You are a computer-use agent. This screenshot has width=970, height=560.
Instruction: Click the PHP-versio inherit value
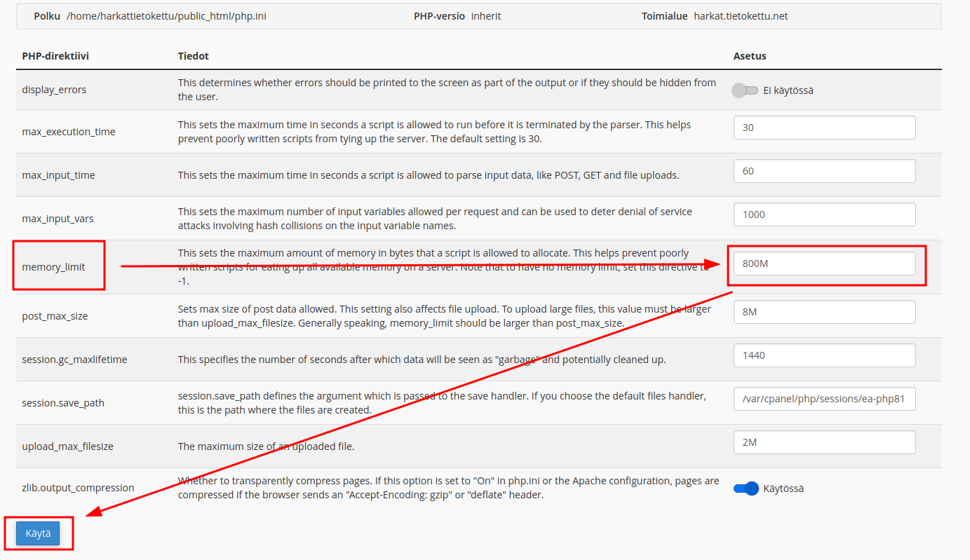coord(486,16)
